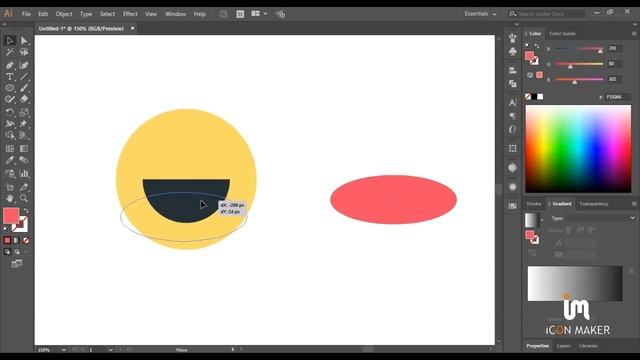Screen dimensions: 640x360
Task: Open the Type menu
Action: click(x=86, y=14)
